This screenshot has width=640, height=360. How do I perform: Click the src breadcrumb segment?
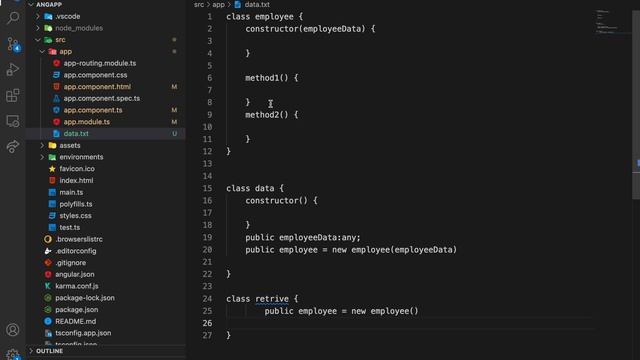199,5
